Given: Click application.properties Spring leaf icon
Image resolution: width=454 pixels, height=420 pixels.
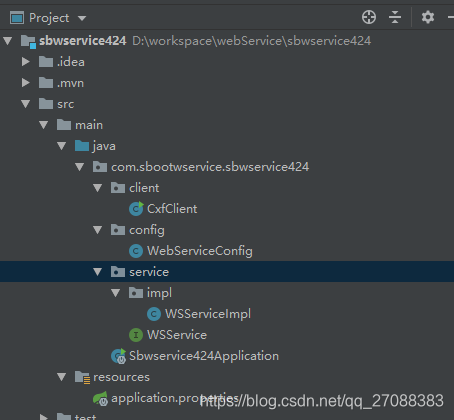Looking at the screenshot, I should coord(100,398).
